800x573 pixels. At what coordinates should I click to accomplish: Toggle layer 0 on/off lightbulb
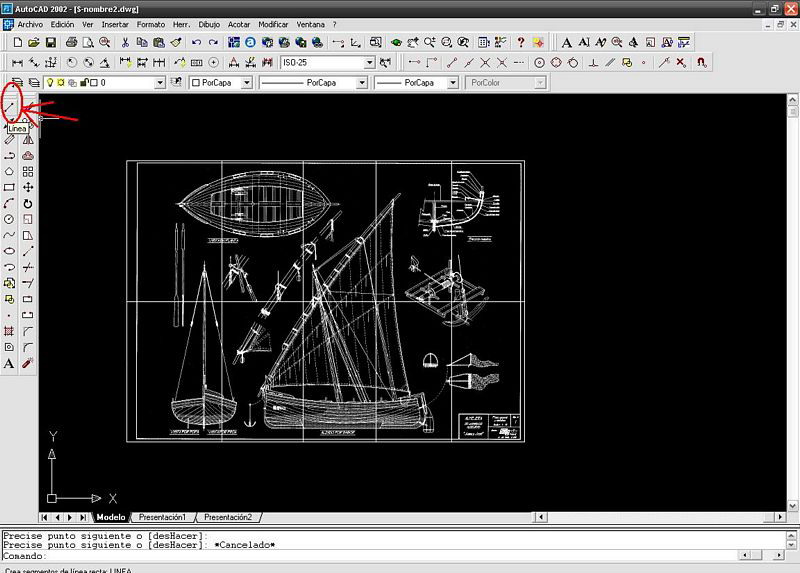(50, 83)
